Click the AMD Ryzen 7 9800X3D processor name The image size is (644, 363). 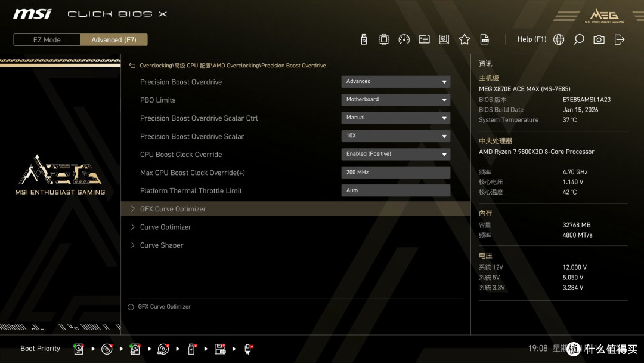coord(537,152)
